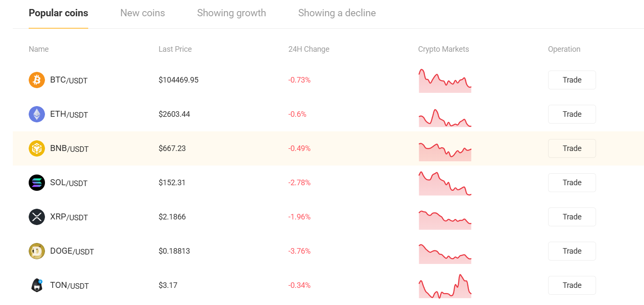Screen dimensions: 644x305
Task: Click the Bitcoin coin icon
Action: [37, 80]
